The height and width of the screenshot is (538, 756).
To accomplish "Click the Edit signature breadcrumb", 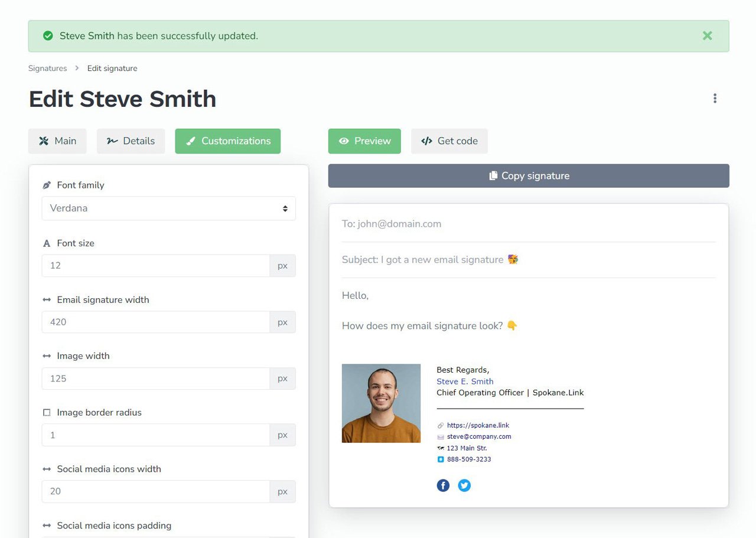I will [x=112, y=69].
